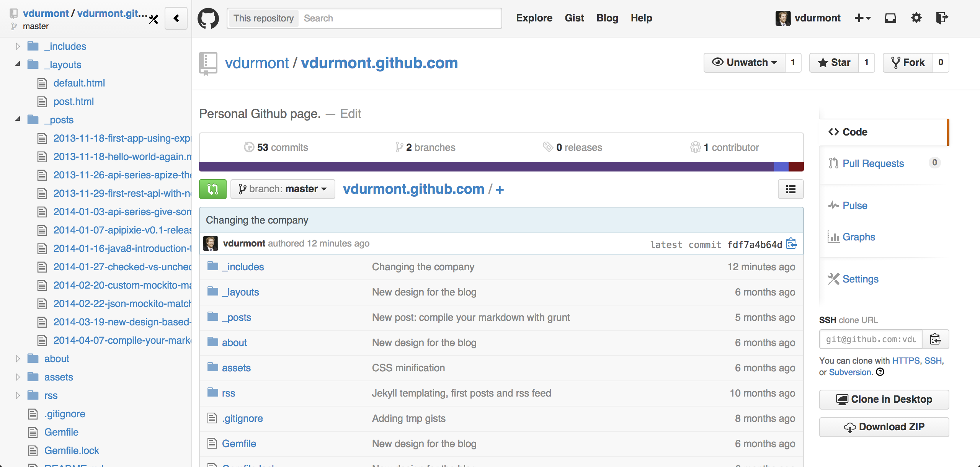This screenshot has height=467, width=980.
Task: Open account settings gear icon
Action: coord(916,18)
